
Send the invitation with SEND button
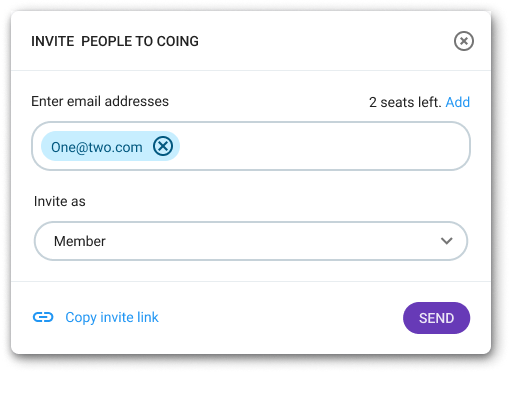pyautogui.click(x=436, y=318)
